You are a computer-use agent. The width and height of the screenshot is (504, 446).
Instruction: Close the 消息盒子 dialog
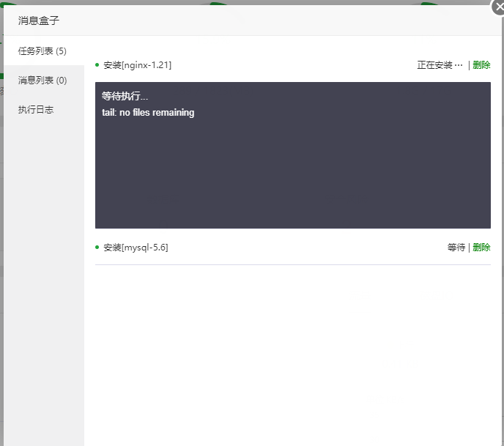pos(499,7)
